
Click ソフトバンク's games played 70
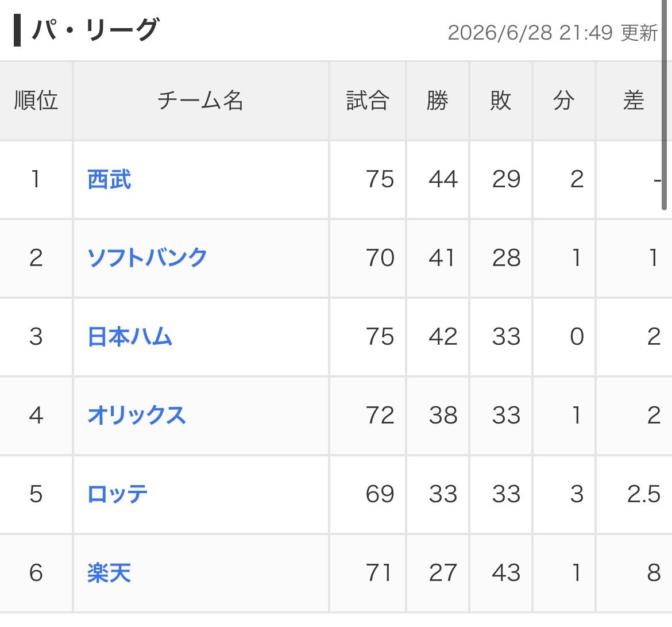tap(380, 257)
